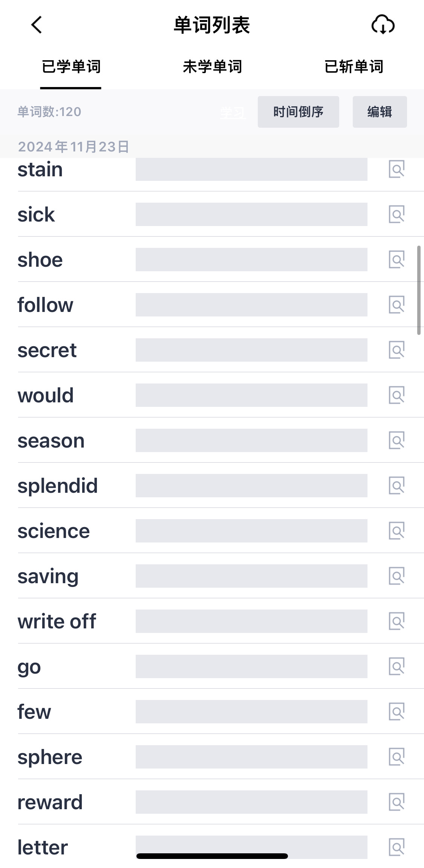This screenshot has width=424, height=868.
Task: Click the vertical scrollbar handle
Action: point(419,290)
